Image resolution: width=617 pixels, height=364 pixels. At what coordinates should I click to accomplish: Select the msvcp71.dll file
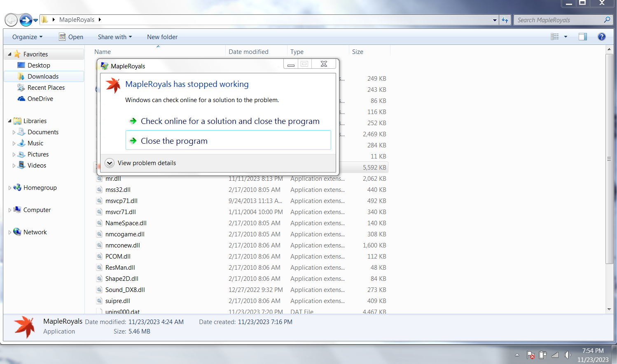(121, 201)
